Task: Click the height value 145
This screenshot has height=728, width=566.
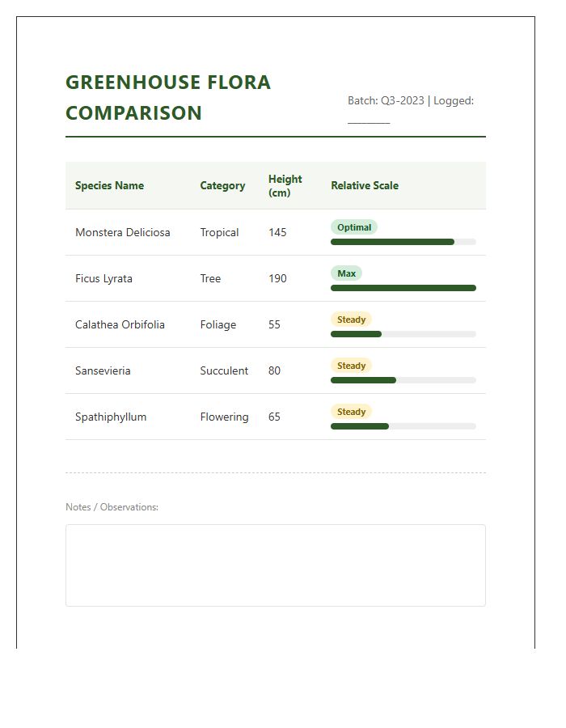Action: point(277,232)
